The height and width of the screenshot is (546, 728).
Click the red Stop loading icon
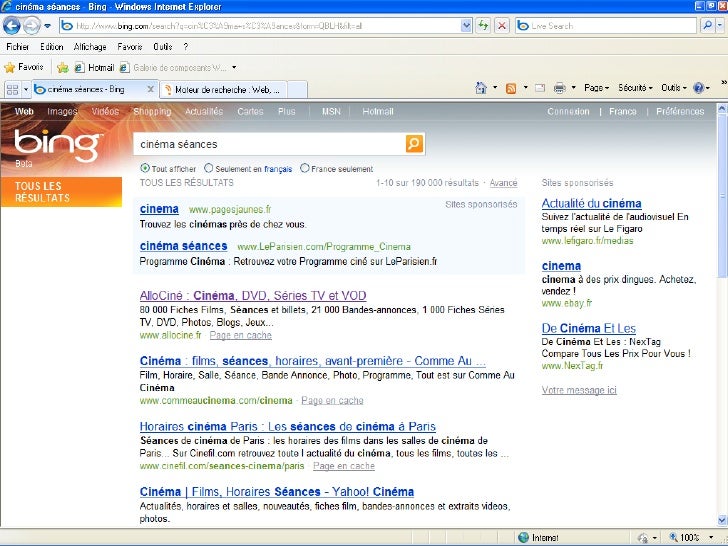tap(501, 26)
